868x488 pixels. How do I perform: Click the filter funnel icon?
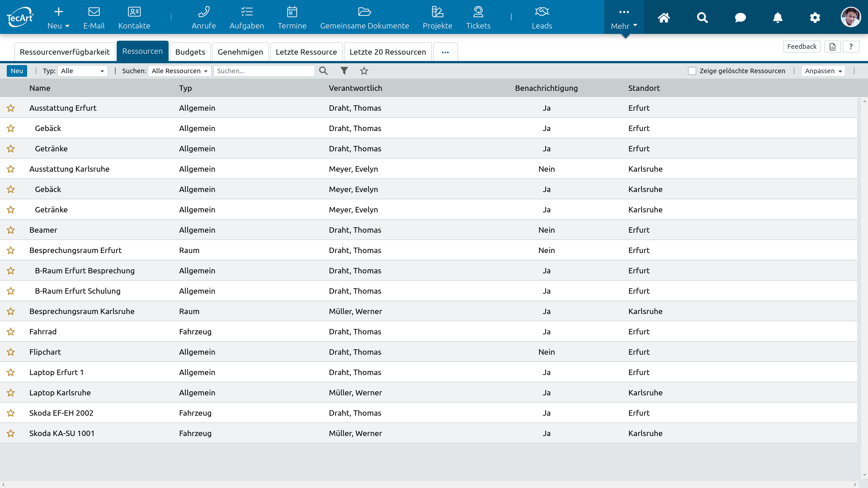[x=344, y=70]
